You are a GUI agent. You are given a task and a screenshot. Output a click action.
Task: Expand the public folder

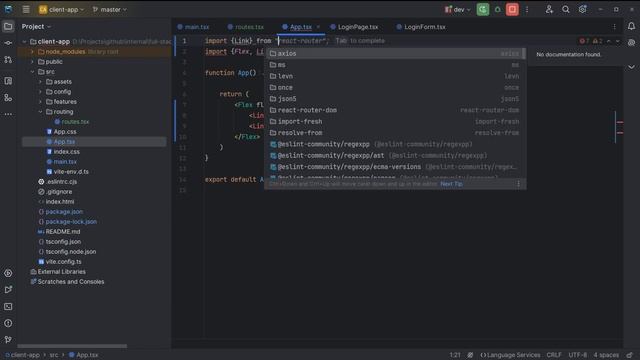pyautogui.click(x=32, y=62)
